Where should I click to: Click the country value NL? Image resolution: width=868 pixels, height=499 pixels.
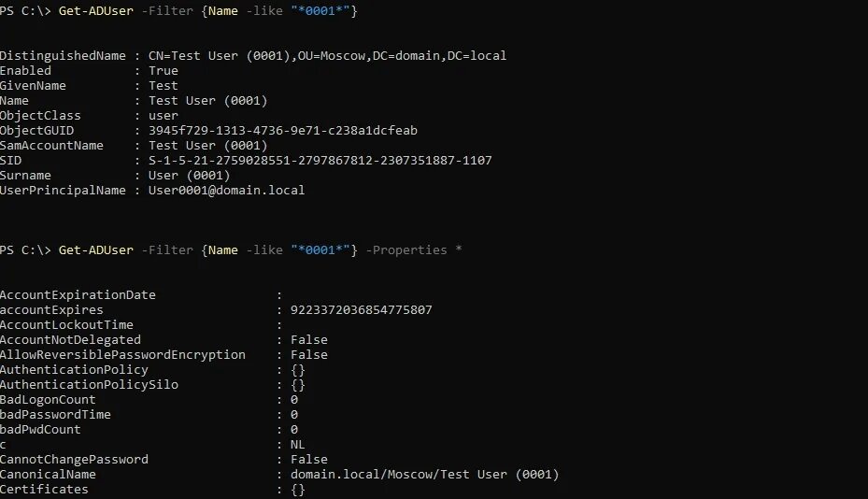coord(297,444)
